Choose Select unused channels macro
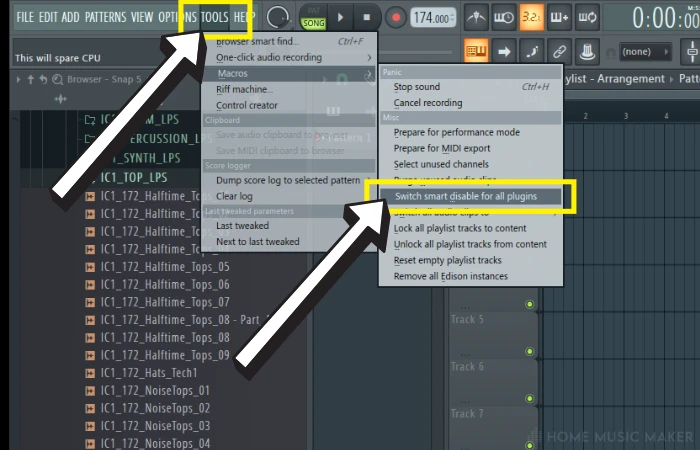Viewport: 700px width, 450px height. point(471,165)
